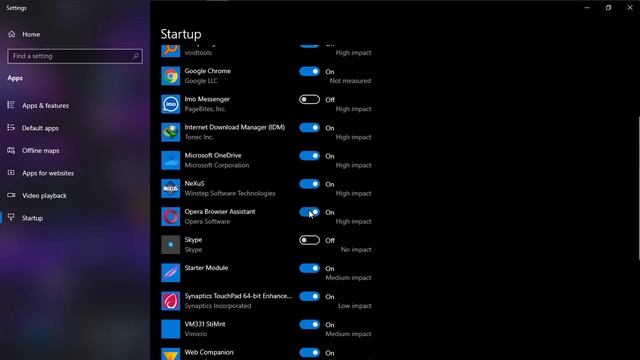Click the Default apps sidebar icon
The image size is (640, 360).
click(x=11, y=128)
